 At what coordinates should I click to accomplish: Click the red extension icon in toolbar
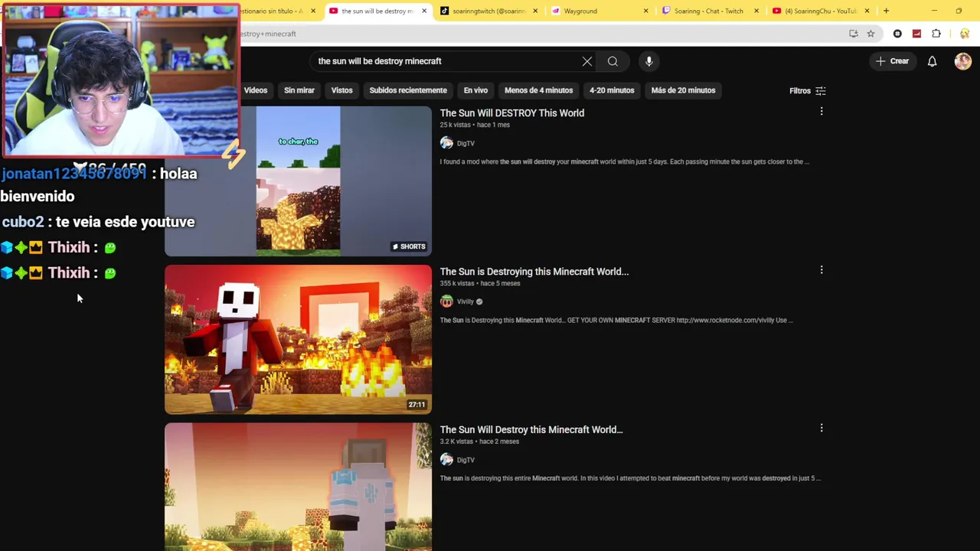click(916, 34)
